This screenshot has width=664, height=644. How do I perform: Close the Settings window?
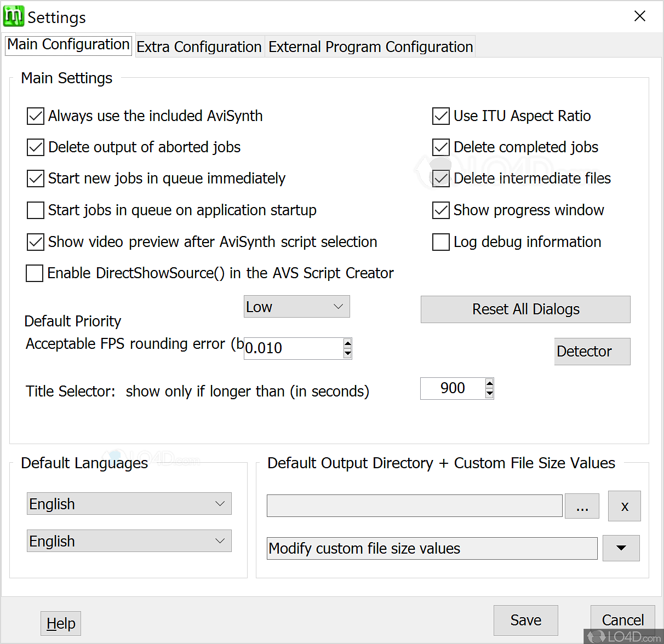coord(639,16)
